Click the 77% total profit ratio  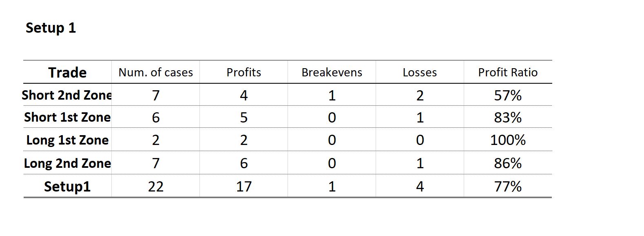pos(508,186)
